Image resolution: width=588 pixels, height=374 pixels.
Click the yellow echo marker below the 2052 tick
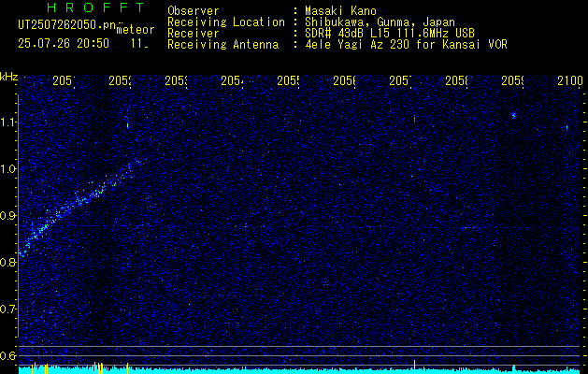coord(127,368)
